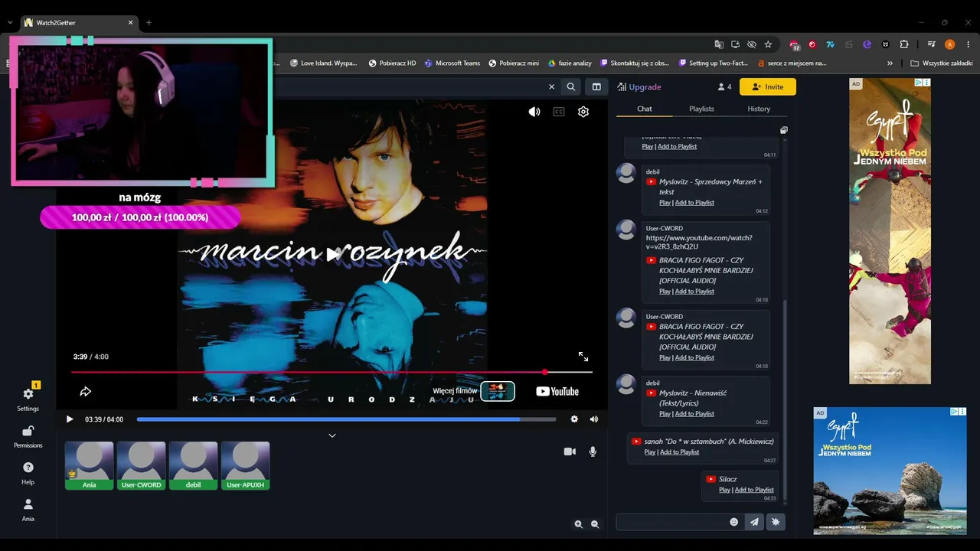
Task: Open the Chrome extensions puzzle icon
Action: click(904, 44)
